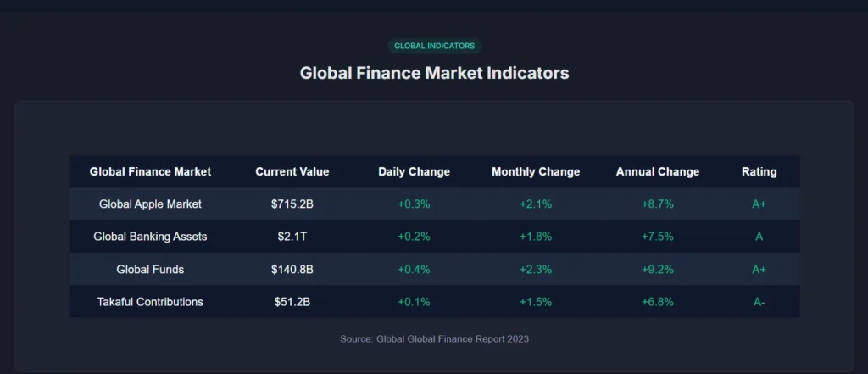Screen dimensions: 868x374
Task: Click the Rating column header
Action: pos(759,171)
